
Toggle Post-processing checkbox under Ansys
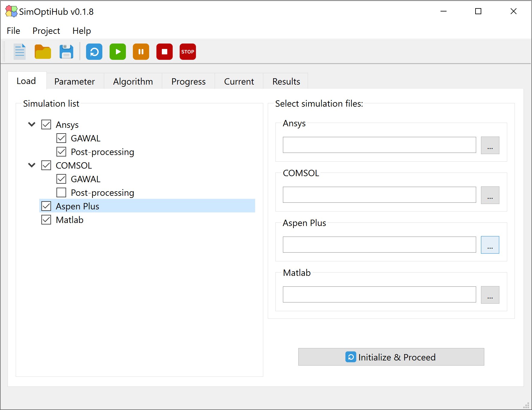pos(61,152)
